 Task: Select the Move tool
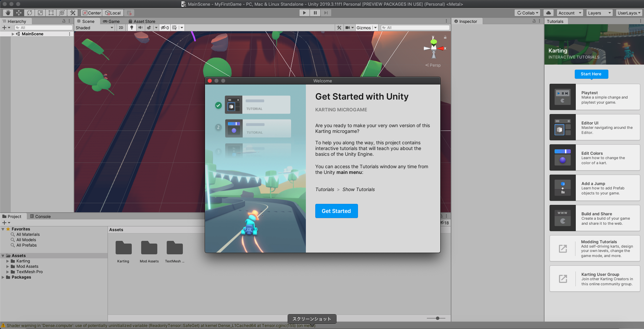point(19,13)
